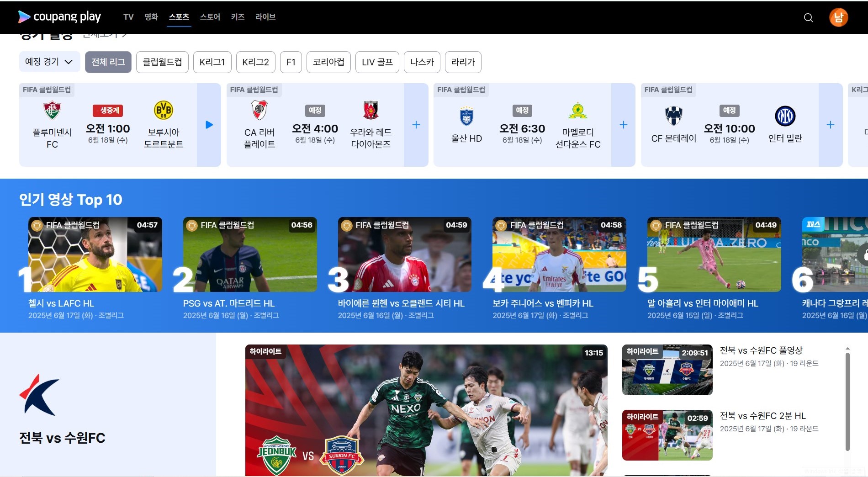This screenshot has height=477, width=868.
Task: Click the 인기 영상 Top 10 heading
Action: [71, 200]
